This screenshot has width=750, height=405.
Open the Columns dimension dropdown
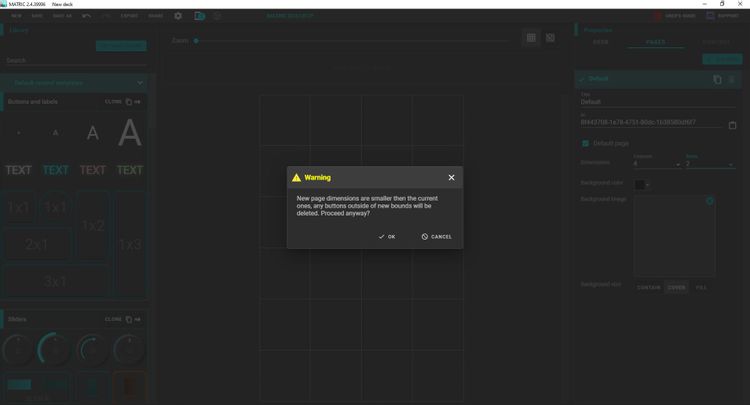click(x=657, y=164)
